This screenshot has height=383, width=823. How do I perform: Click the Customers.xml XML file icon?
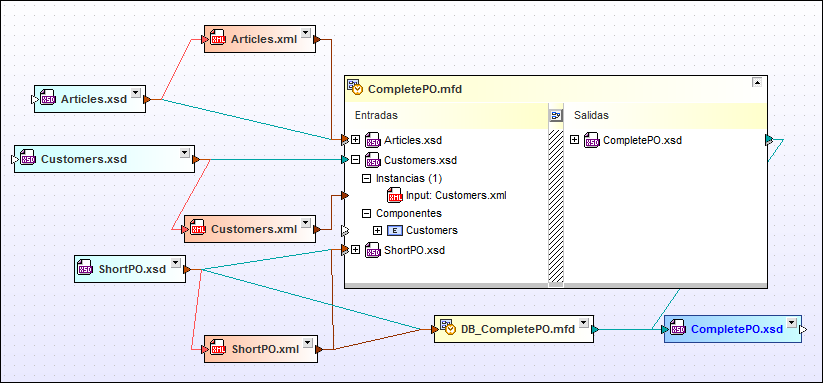pyautogui.click(x=198, y=229)
